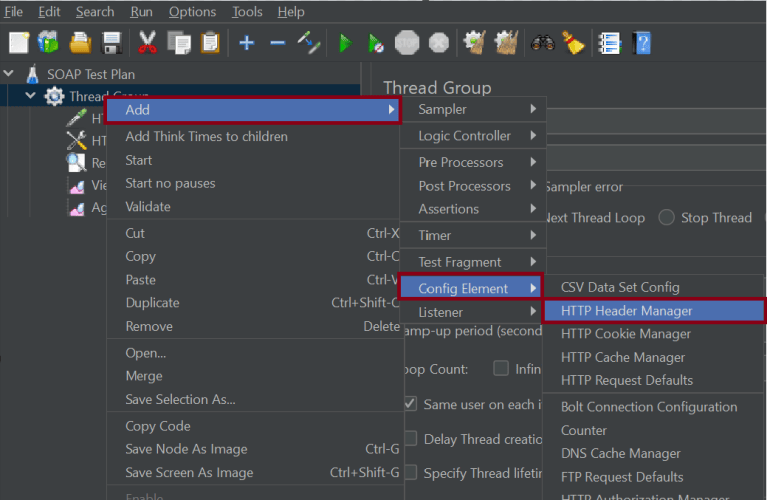Click the Cut scissors icon
Screen dimensions: 767x500
(147, 43)
